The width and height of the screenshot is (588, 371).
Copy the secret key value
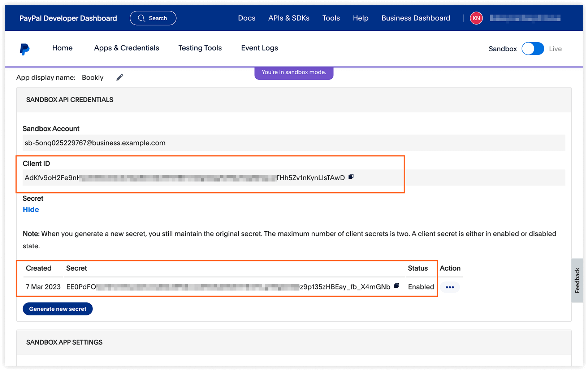[x=397, y=286]
